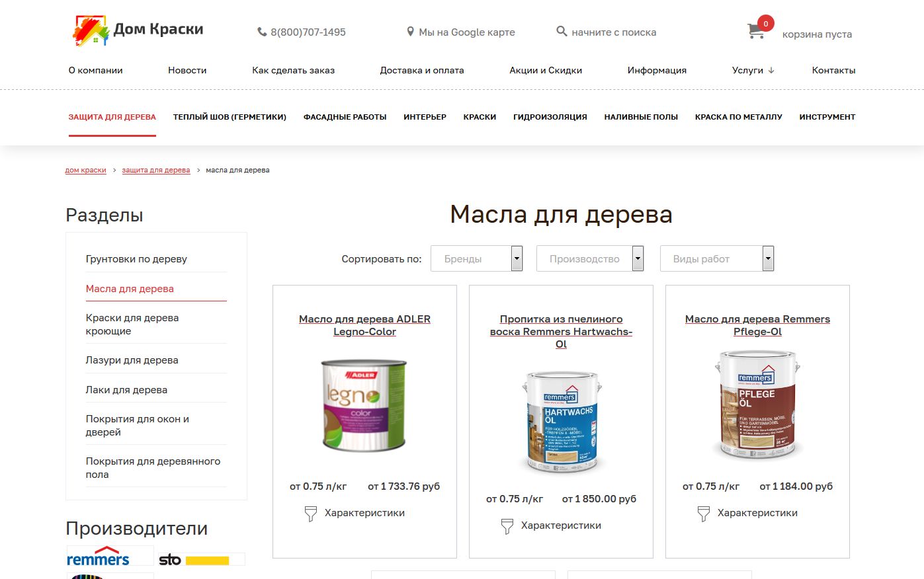Viewport: 924px width, 579px height.
Task: Open the Производство dropdown
Action: 590,258
